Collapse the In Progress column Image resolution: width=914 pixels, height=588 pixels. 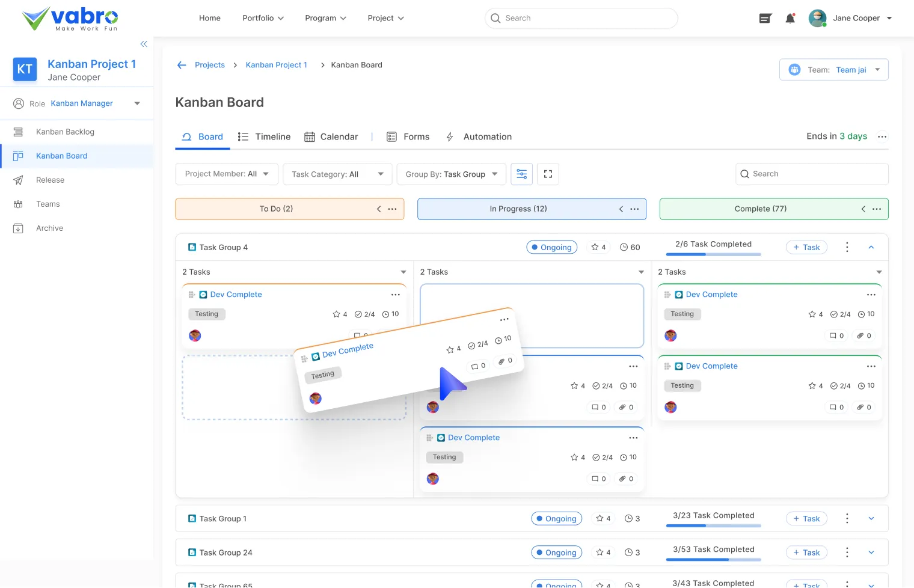[x=621, y=209]
